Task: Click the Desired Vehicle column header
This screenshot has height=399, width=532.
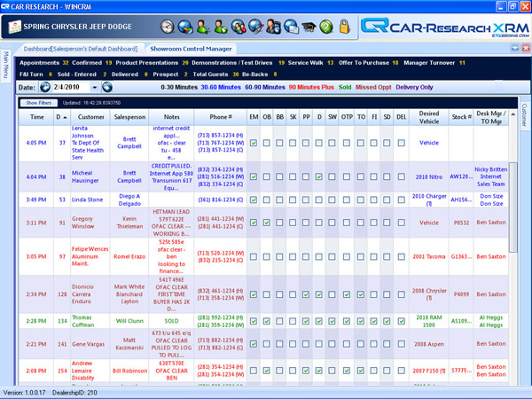Action: click(x=429, y=117)
